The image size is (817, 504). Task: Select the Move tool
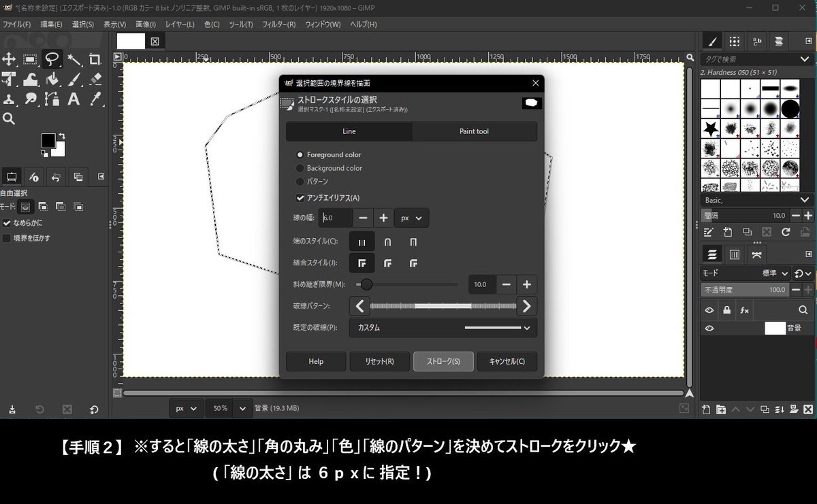(9, 59)
